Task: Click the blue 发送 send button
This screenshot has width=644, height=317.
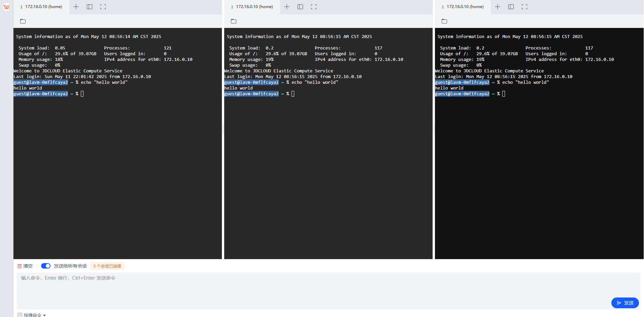Action: tap(625, 303)
